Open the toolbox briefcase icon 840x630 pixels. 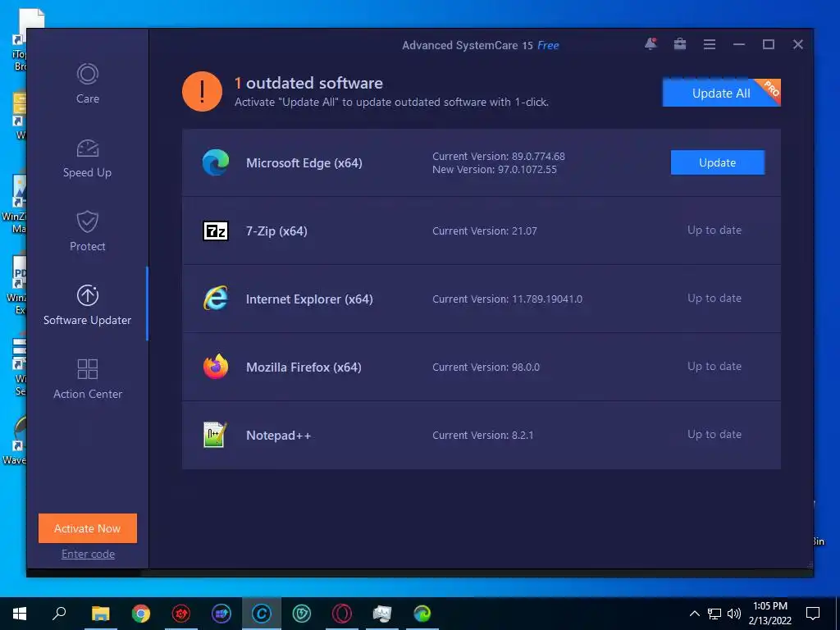point(680,44)
